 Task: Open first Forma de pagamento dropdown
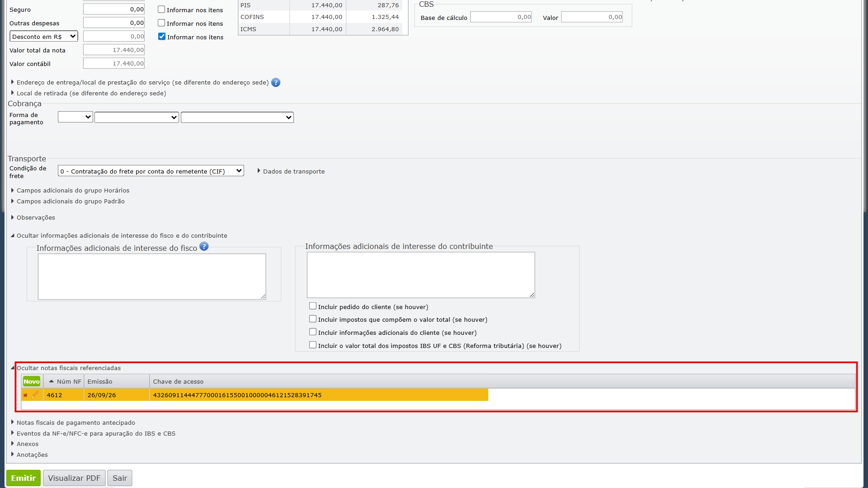click(75, 117)
